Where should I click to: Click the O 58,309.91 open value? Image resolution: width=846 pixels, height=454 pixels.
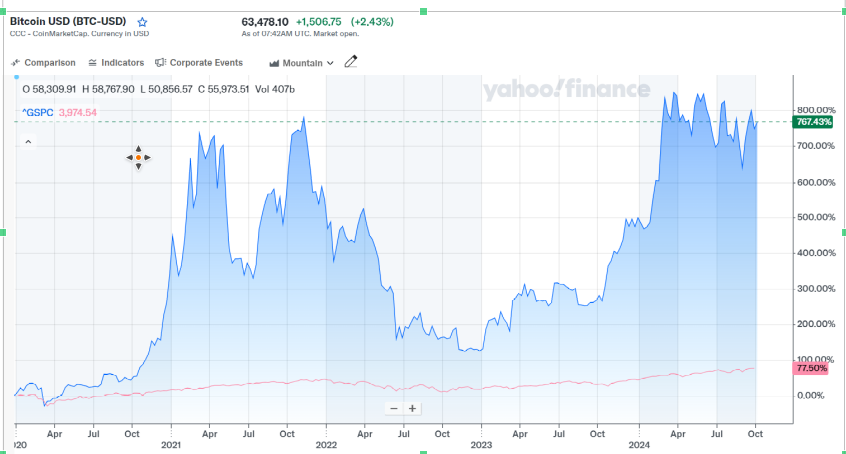coord(49,90)
